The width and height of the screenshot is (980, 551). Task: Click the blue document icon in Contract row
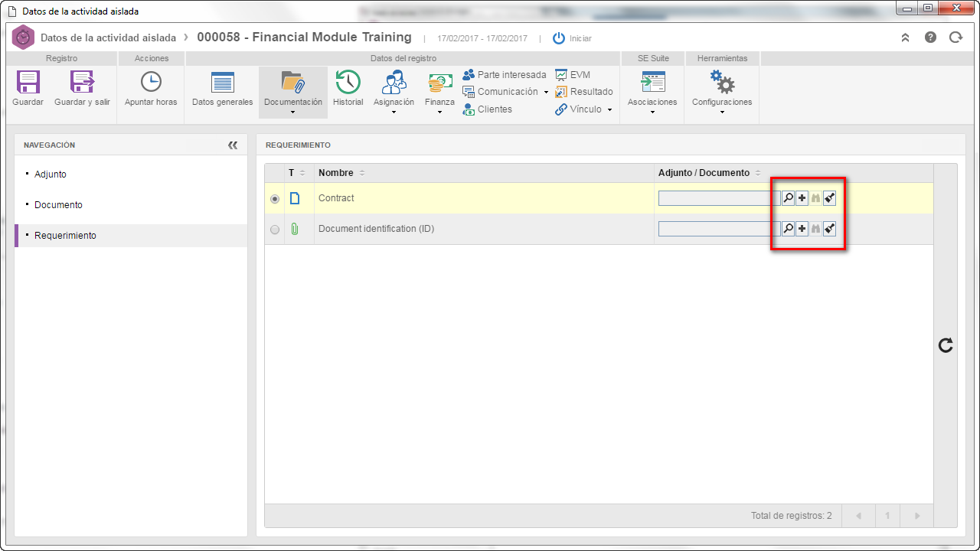tap(295, 198)
